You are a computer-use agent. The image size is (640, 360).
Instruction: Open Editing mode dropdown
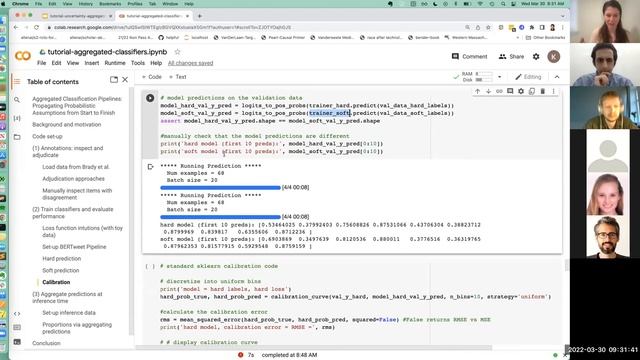coord(528,77)
